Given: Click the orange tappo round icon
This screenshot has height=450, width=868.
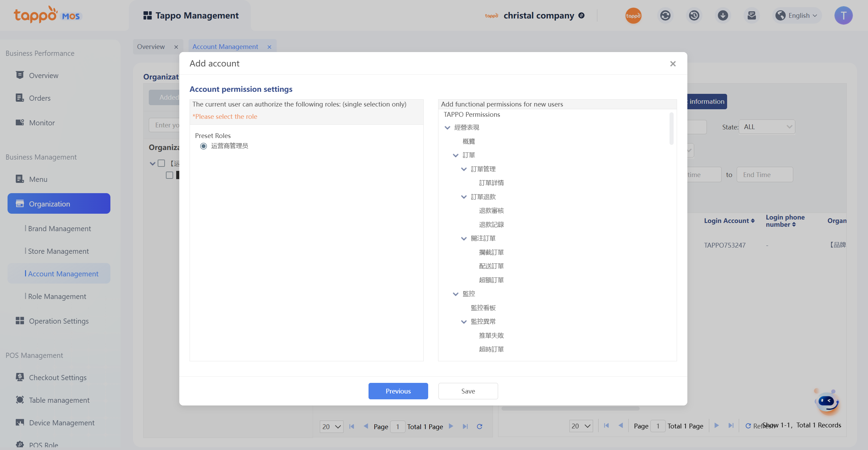Looking at the screenshot, I should click(633, 15).
